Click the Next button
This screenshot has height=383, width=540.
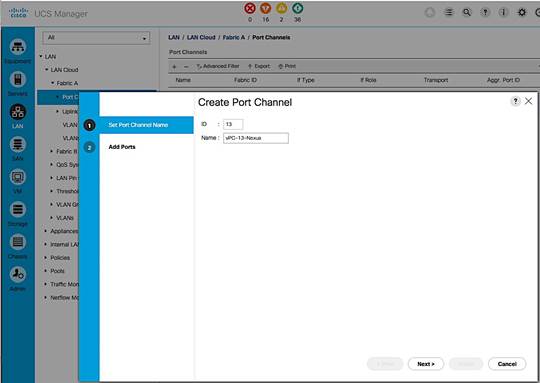click(426, 364)
